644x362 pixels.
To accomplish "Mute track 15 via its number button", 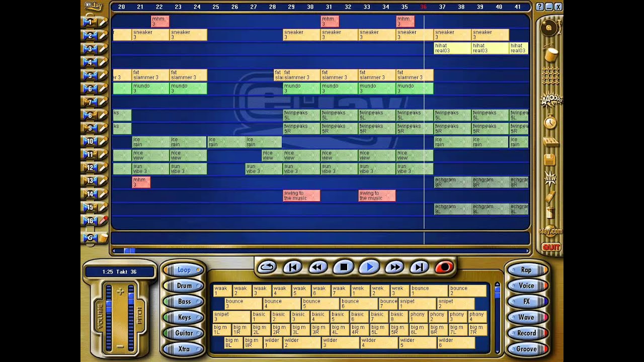I will click(x=90, y=207).
